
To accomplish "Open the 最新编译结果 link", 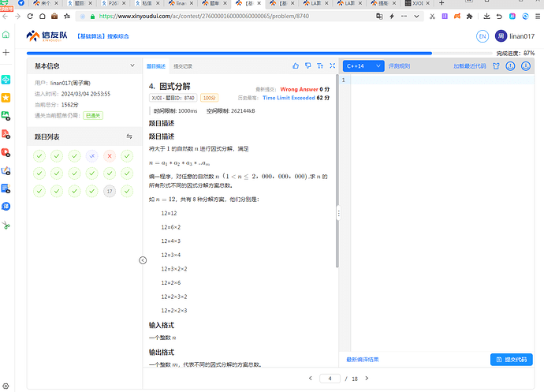I will coord(362,360).
